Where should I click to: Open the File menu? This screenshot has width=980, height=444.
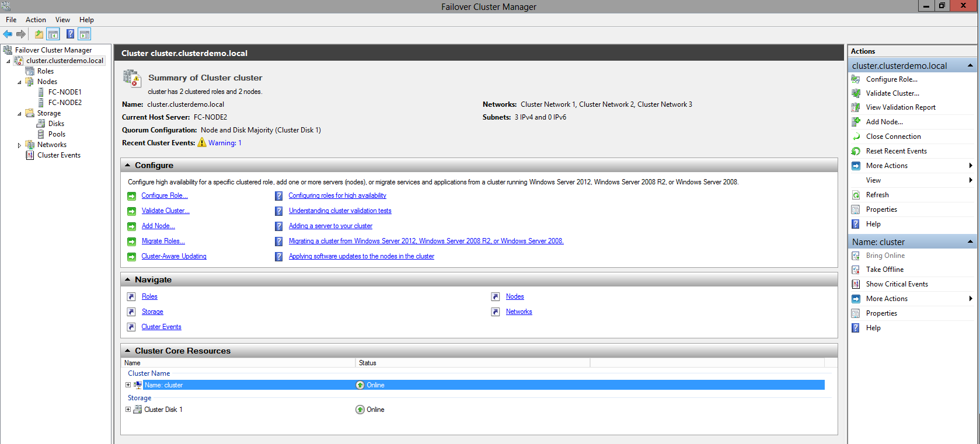(11, 20)
